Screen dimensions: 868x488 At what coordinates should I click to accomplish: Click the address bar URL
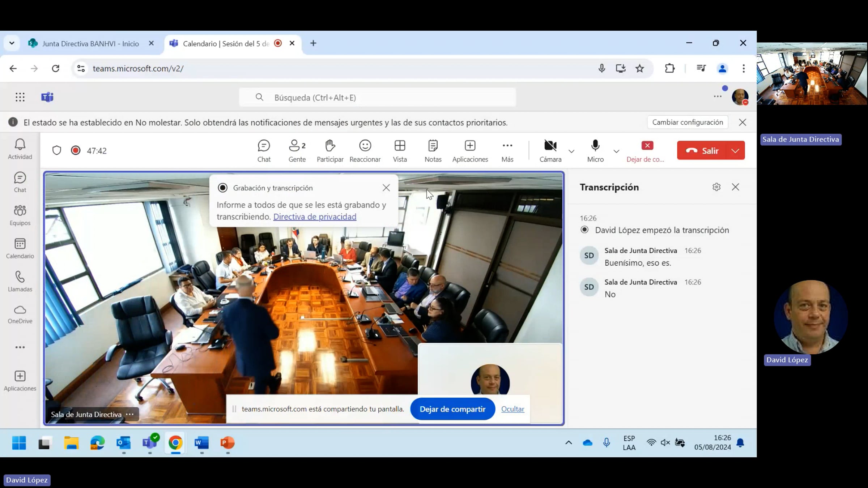point(137,69)
